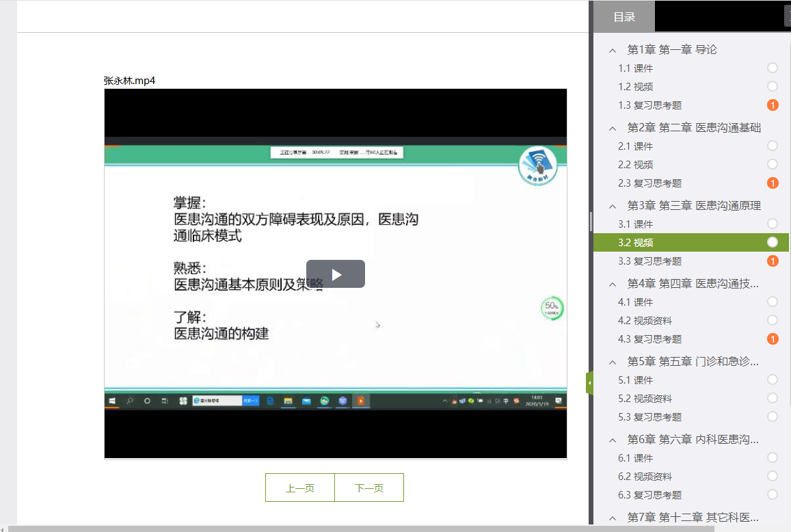Screen dimensions: 791x532
Task: Collapse 第1章 第一章 导论 chevron
Action: 613,50
